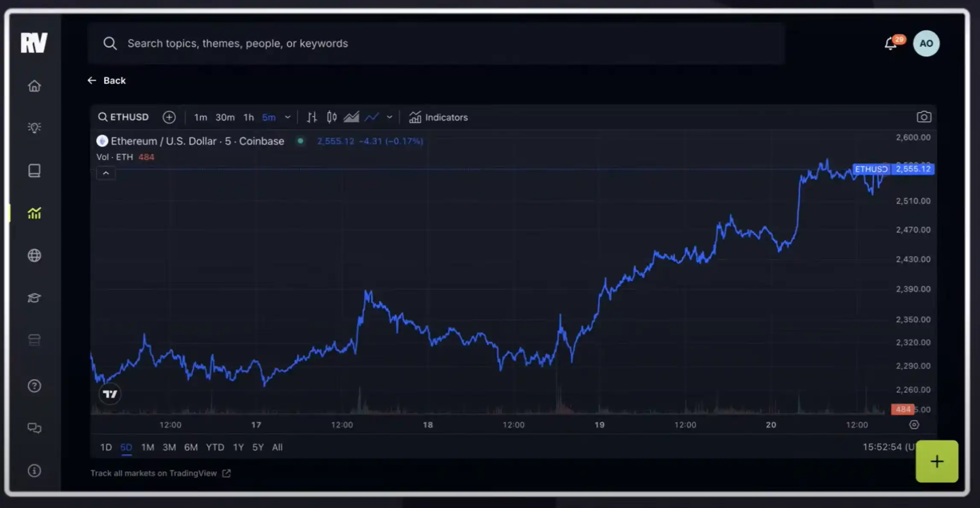Screen dimensions: 980x508
Task: Take a chart snapshot with the camera icon
Action: 924,117
